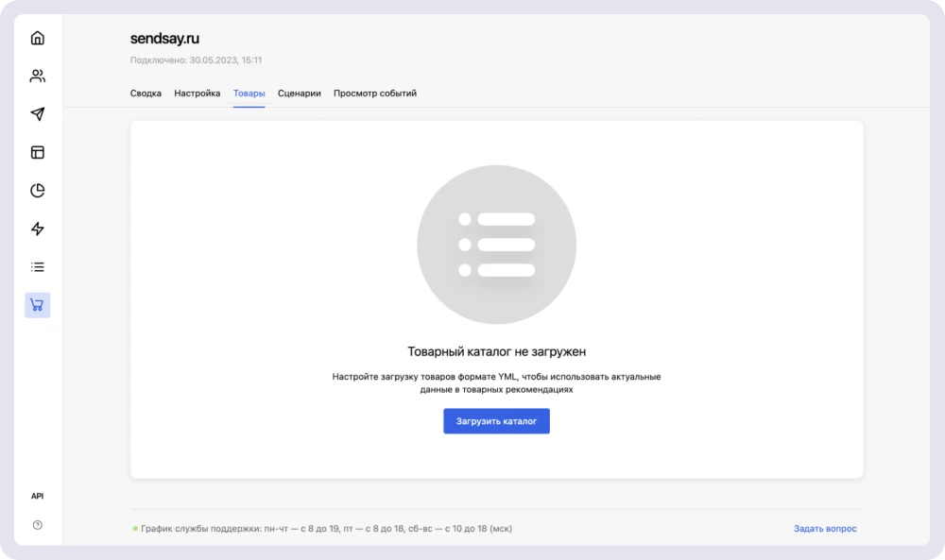945x560 pixels.
Task: Open the layout templates icon
Action: [x=38, y=153]
